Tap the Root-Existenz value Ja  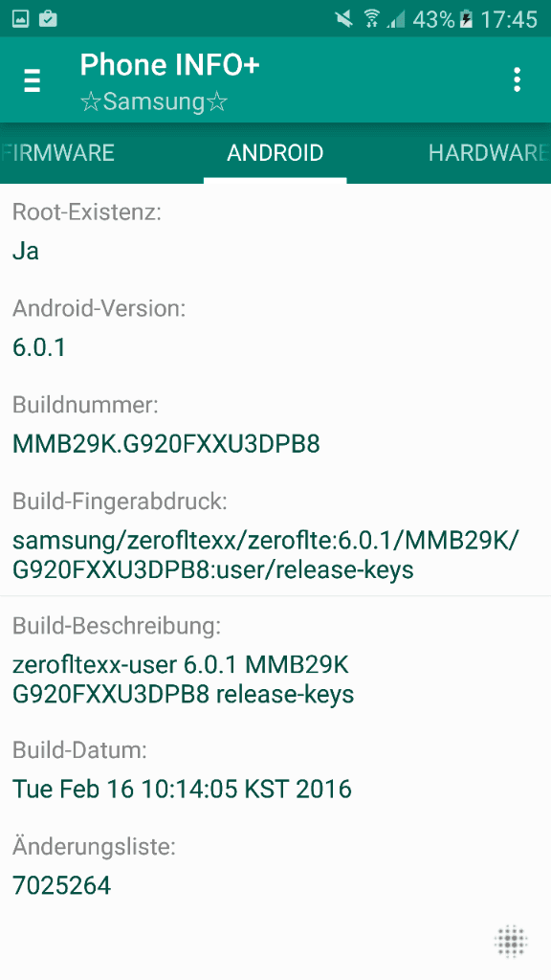coord(26,252)
